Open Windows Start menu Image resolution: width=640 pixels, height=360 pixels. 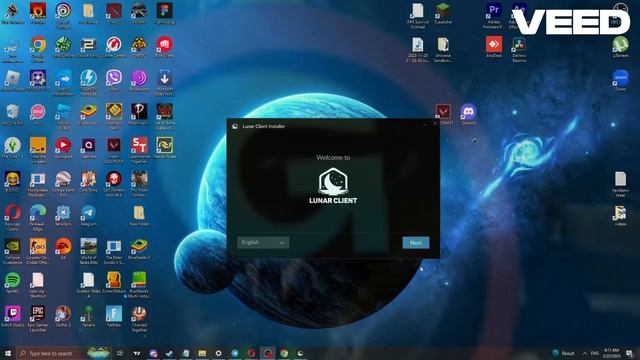click(8, 353)
